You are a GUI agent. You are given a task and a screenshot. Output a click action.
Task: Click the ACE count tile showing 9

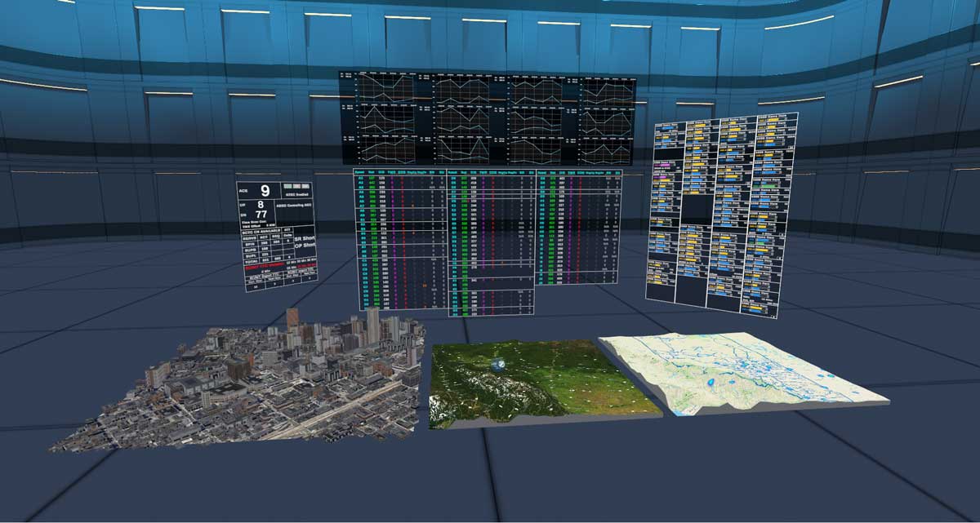point(264,191)
